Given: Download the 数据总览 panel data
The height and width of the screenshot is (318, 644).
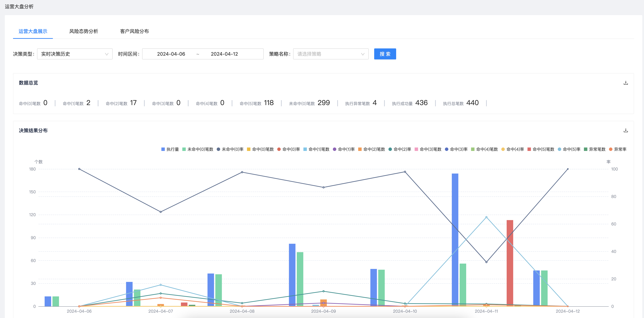Looking at the screenshot, I should 625,83.
